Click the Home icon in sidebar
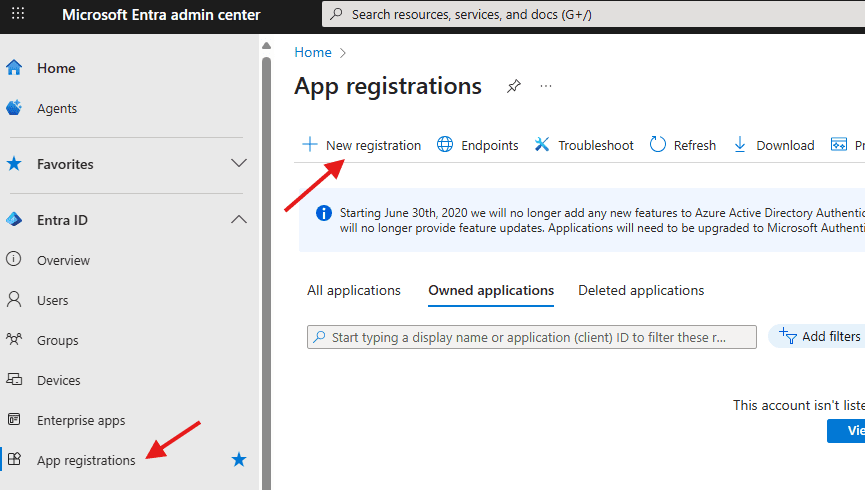865x490 pixels. [14, 68]
